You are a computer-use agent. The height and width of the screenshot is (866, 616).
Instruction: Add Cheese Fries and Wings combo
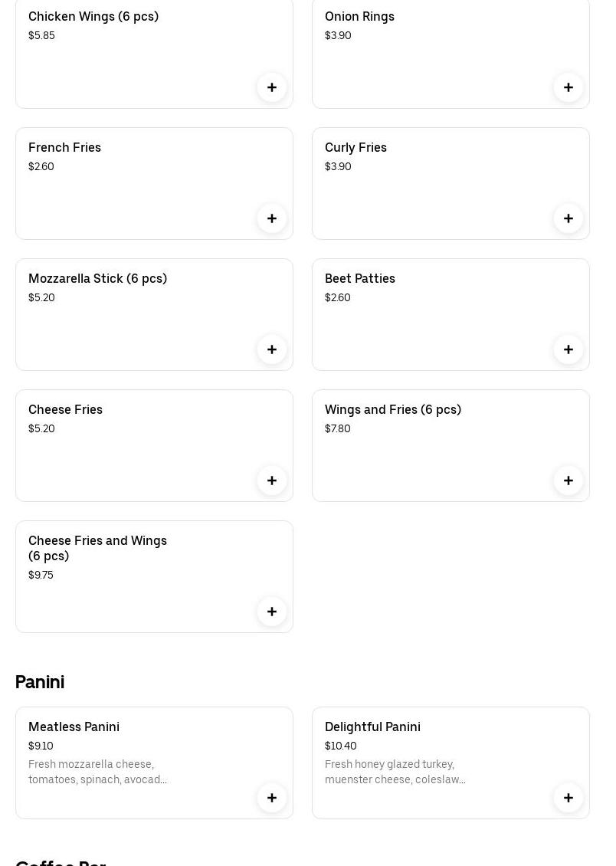(272, 612)
